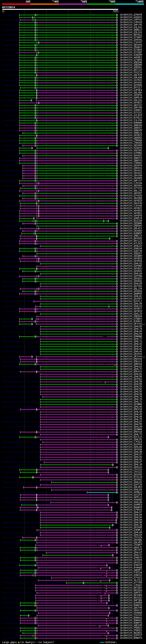Select hit label UniRef100_Q9M7E7

131,593
